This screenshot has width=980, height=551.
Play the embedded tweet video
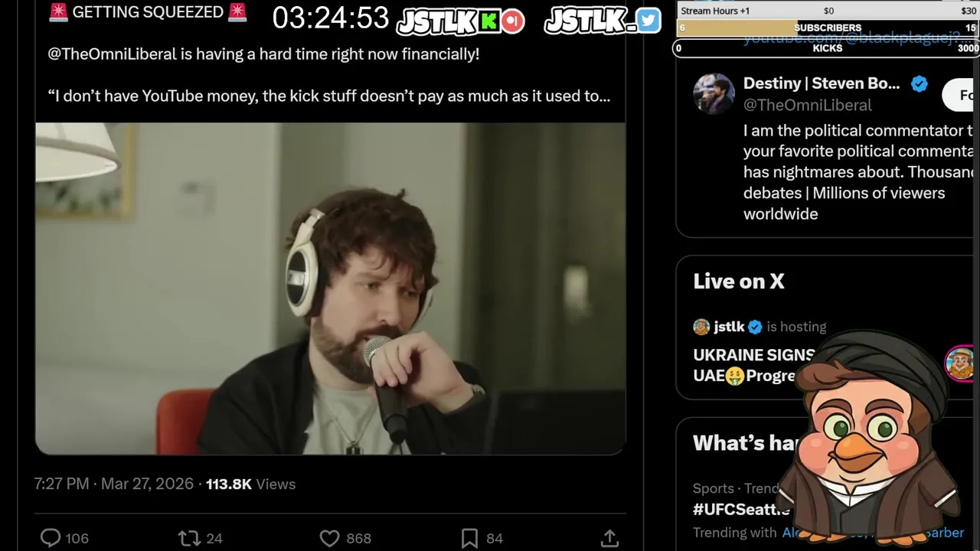tap(330, 289)
